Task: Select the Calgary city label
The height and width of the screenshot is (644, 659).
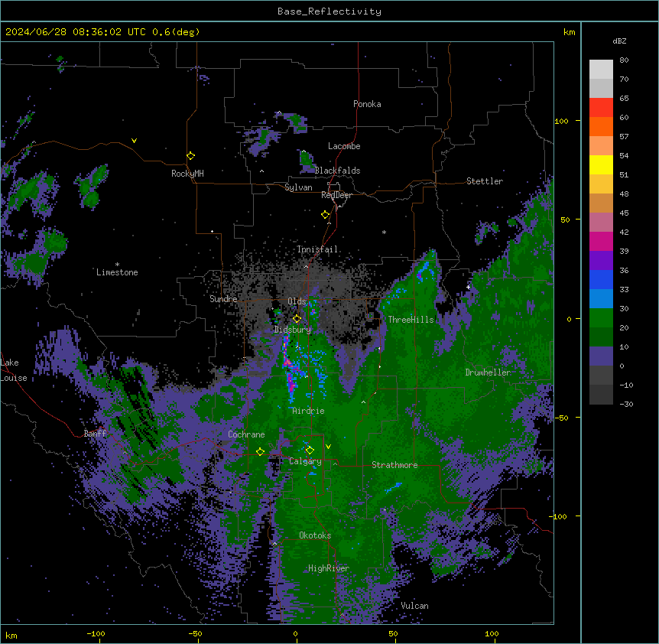Action: [305, 461]
